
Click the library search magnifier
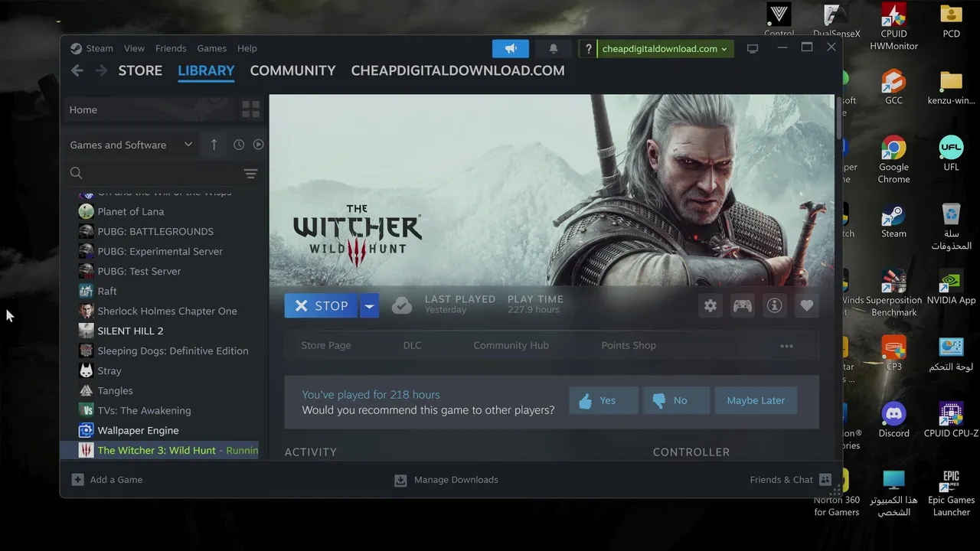[77, 173]
